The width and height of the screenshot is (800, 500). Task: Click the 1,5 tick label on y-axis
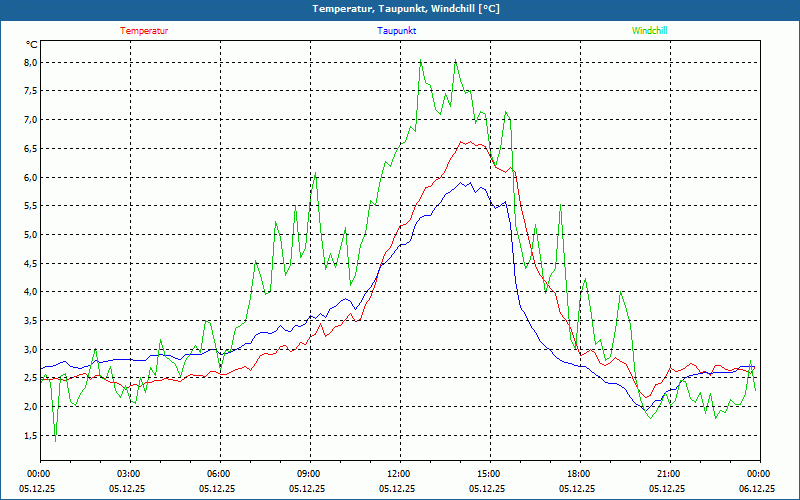tap(30, 436)
